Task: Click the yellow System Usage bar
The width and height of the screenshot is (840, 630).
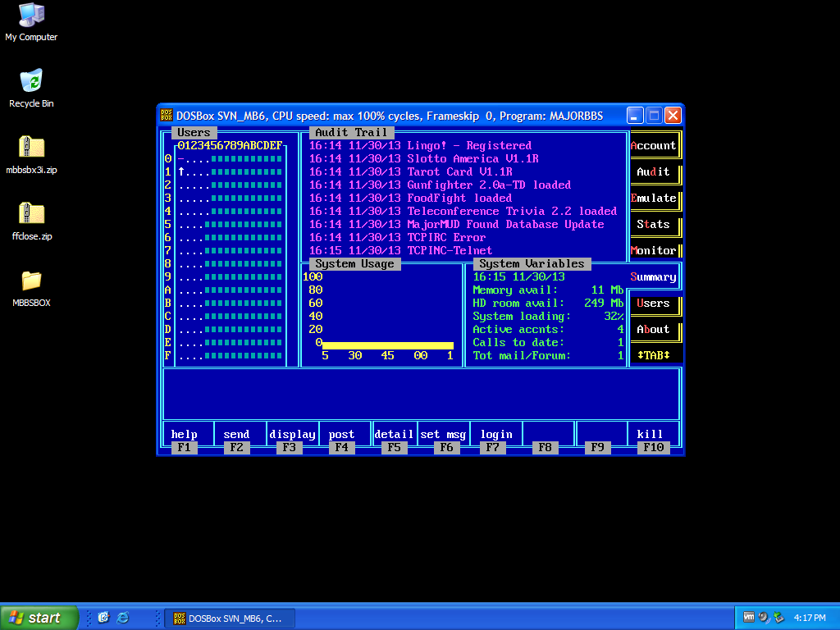Action: click(387, 345)
